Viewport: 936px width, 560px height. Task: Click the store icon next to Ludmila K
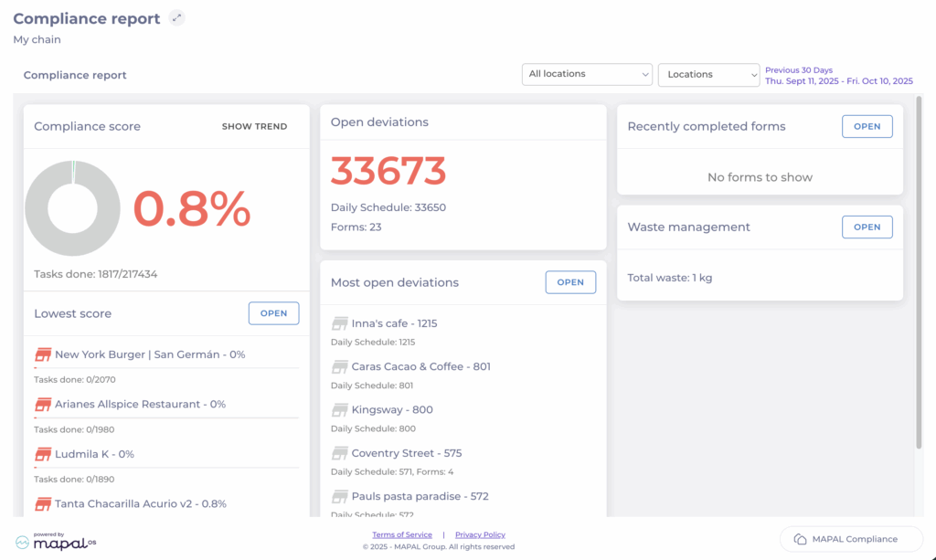[x=43, y=454]
